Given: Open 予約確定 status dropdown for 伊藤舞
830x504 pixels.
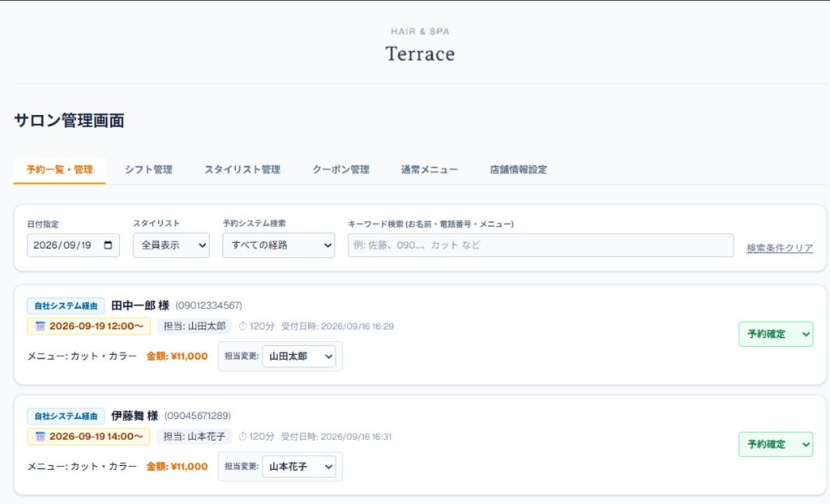Looking at the screenshot, I should [776, 444].
